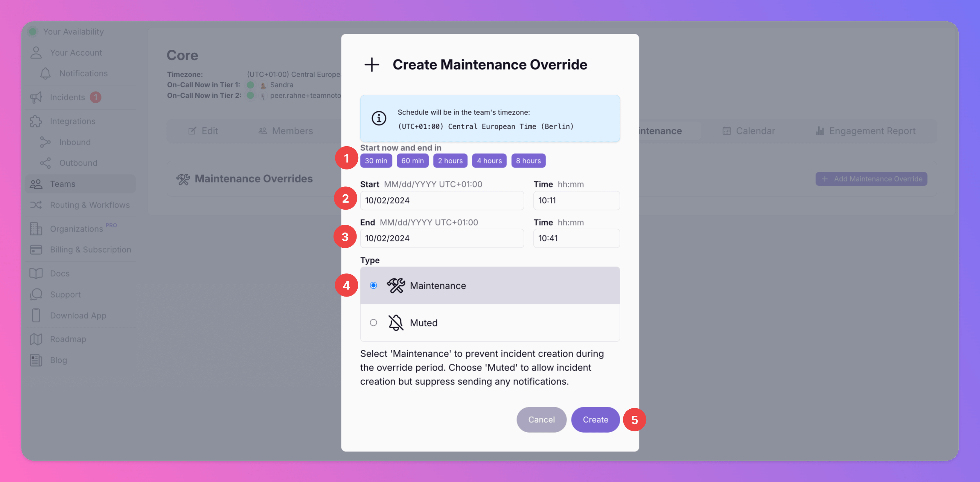Image resolution: width=980 pixels, height=482 pixels.
Task: Open the Engagement Report tab
Action: click(865, 131)
